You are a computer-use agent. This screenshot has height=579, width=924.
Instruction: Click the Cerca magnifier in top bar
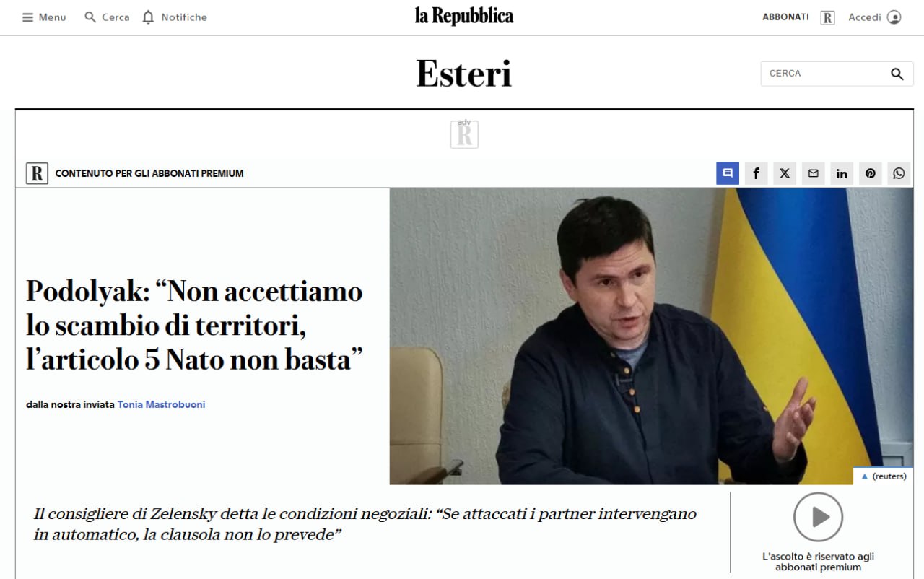[90, 17]
